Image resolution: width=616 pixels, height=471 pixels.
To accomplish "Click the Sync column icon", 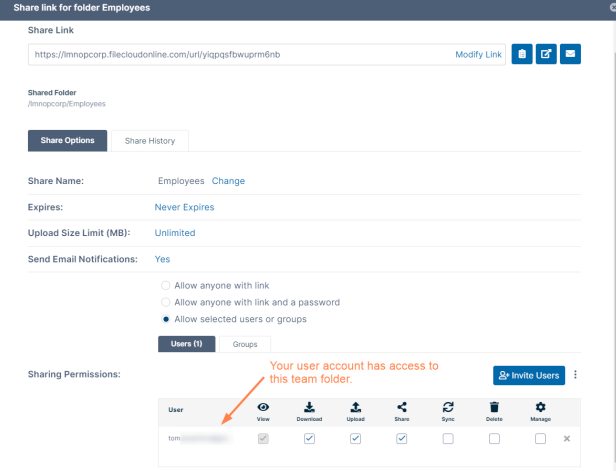I will click(448, 407).
